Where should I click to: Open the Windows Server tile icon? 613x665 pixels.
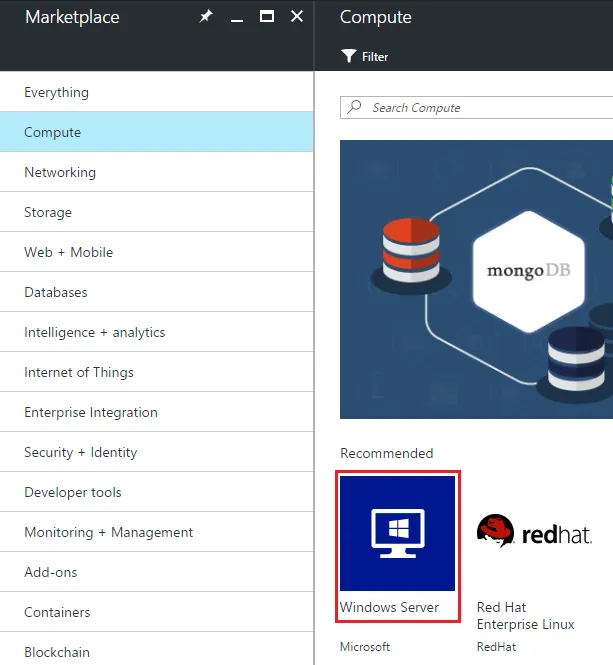(397, 533)
